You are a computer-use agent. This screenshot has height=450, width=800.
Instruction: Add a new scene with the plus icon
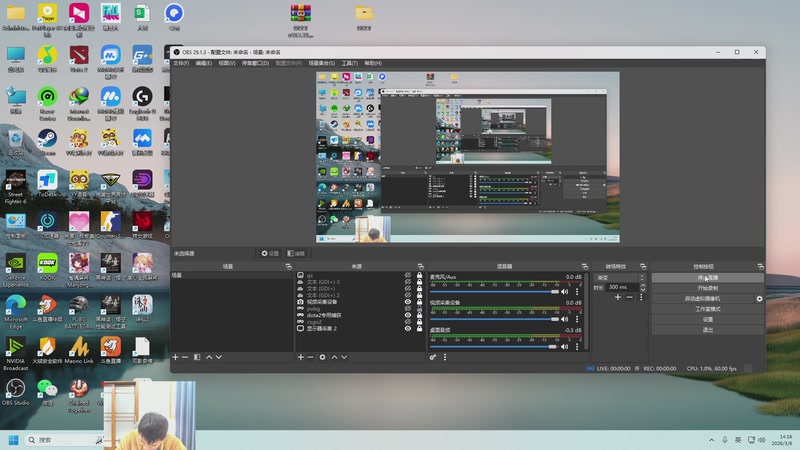[176, 357]
